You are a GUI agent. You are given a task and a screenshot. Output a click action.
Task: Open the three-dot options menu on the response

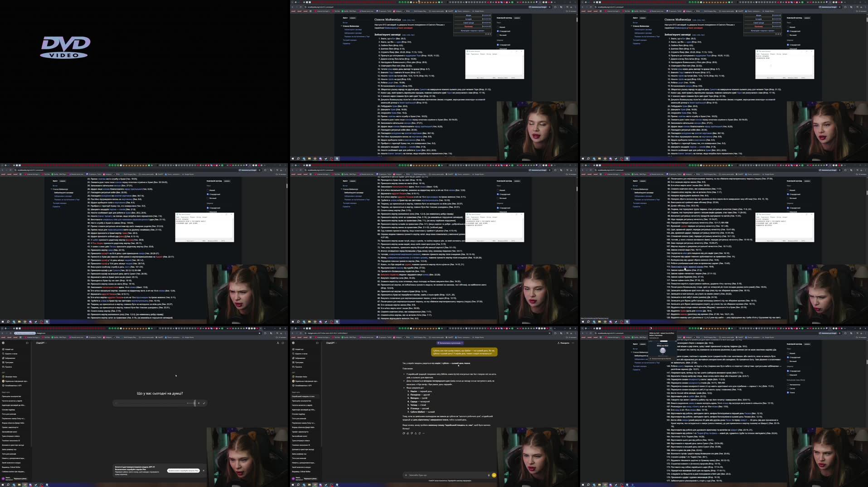click(x=423, y=433)
